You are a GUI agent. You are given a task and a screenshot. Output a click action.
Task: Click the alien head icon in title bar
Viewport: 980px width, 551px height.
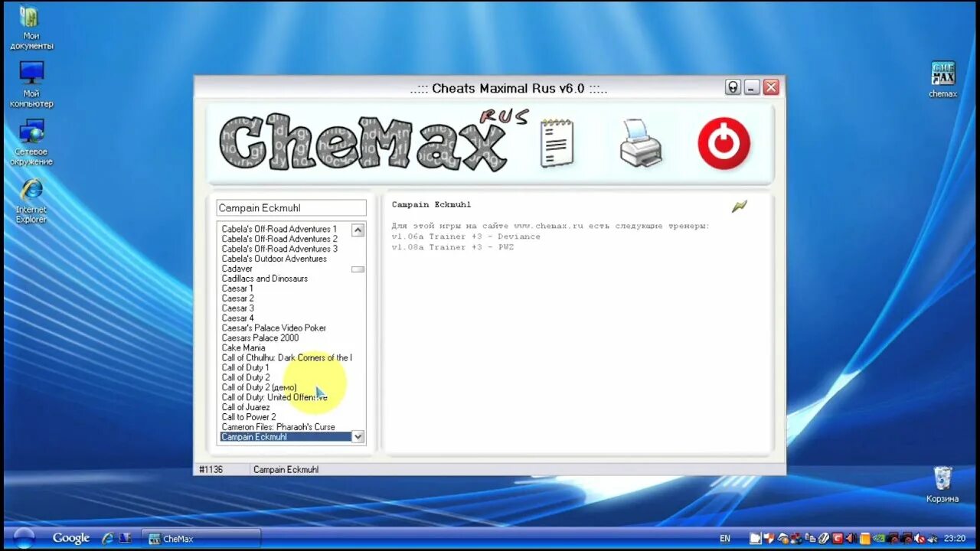[x=733, y=87]
